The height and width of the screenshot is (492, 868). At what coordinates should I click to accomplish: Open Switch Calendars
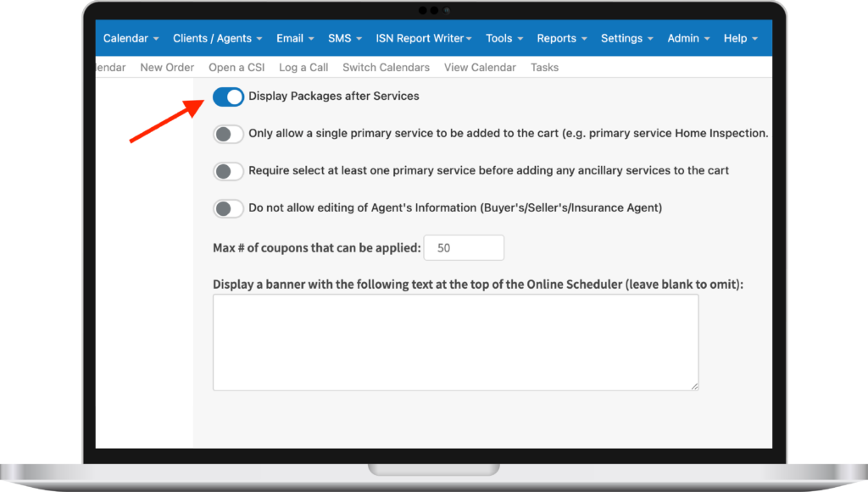click(x=386, y=67)
